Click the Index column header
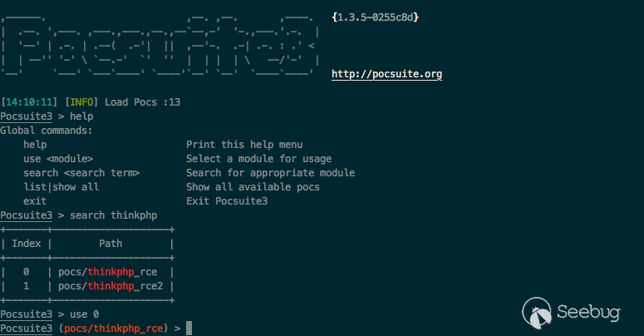The width and height of the screenshot is (644, 336). (27, 244)
